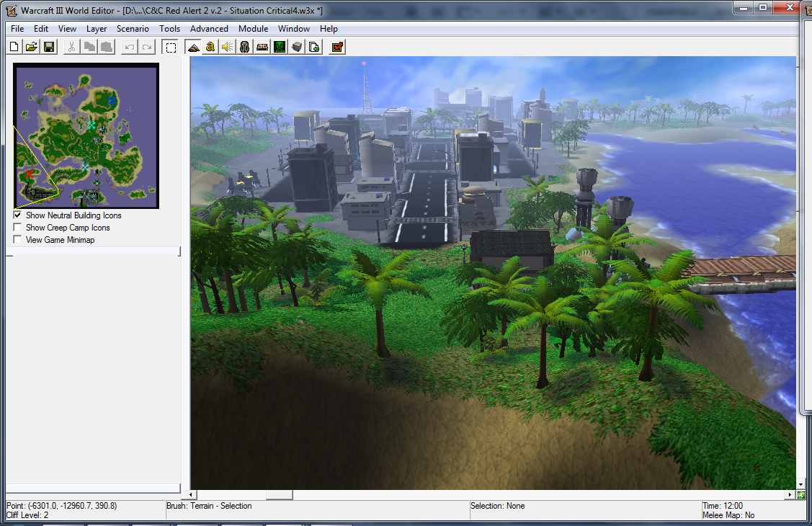Image resolution: width=812 pixels, height=526 pixels.
Task: Check Show Creep Camp Icons
Action: (x=17, y=227)
